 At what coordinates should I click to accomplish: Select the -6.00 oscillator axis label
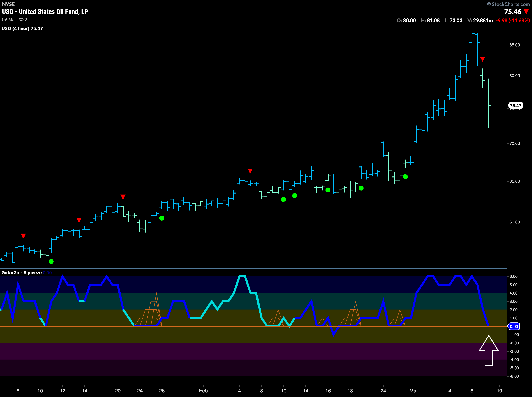(514, 376)
